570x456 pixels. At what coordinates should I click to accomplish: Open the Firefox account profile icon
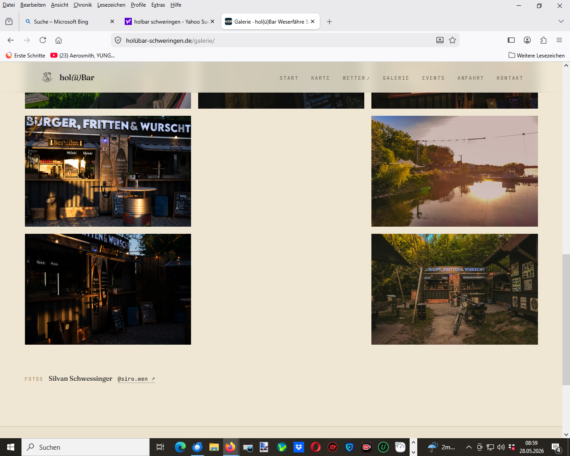click(527, 40)
